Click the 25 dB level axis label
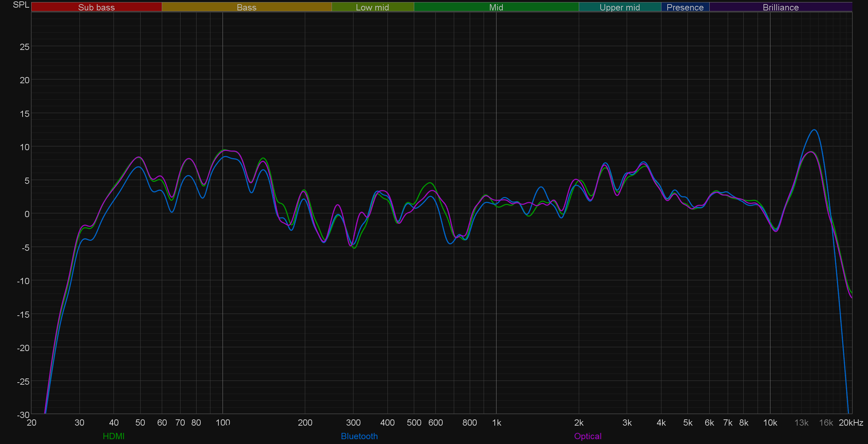The height and width of the screenshot is (444, 868). click(x=24, y=47)
